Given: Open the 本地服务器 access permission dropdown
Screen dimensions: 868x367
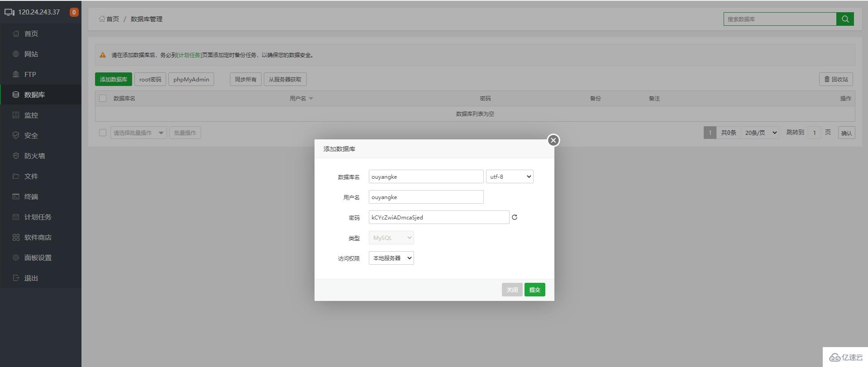Looking at the screenshot, I should point(391,258).
